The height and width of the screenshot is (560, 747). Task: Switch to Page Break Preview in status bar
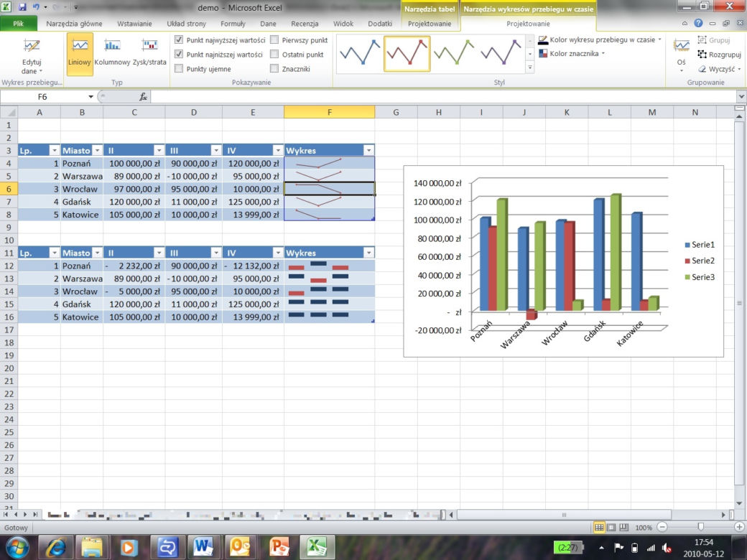click(x=623, y=527)
